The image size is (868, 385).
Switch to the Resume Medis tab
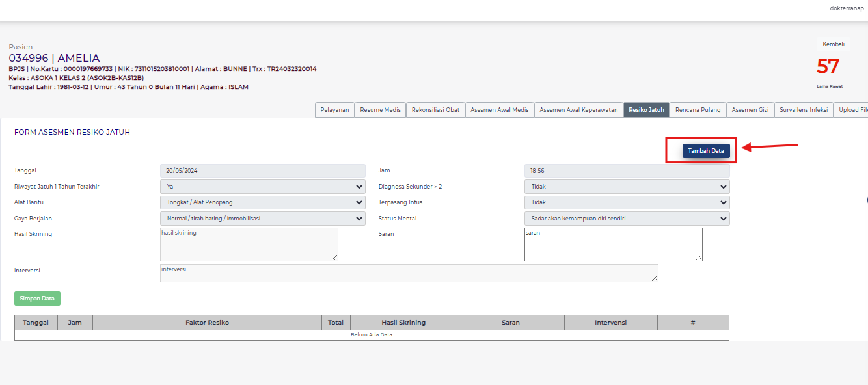click(380, 109)
